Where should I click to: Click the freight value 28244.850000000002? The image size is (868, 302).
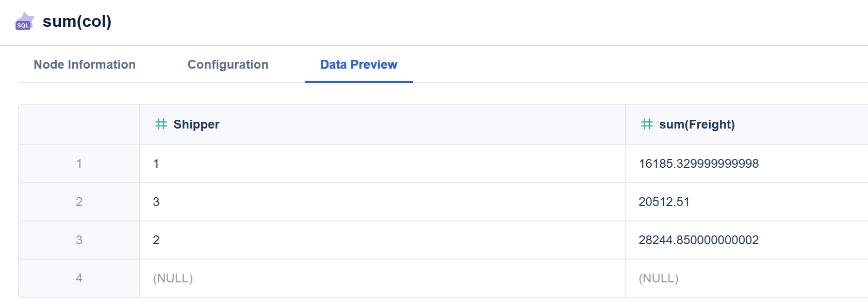[698, 240]
